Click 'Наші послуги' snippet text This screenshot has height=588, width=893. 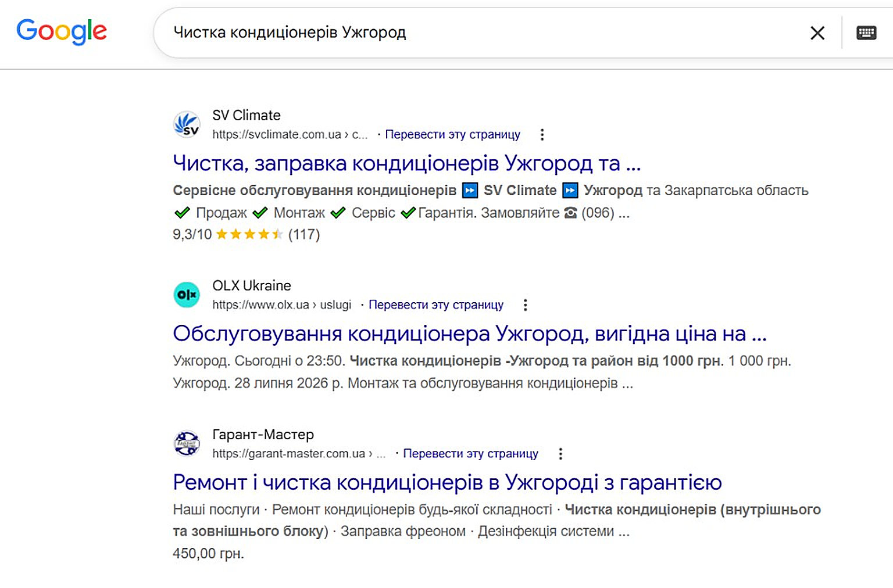tap(216, 510)
